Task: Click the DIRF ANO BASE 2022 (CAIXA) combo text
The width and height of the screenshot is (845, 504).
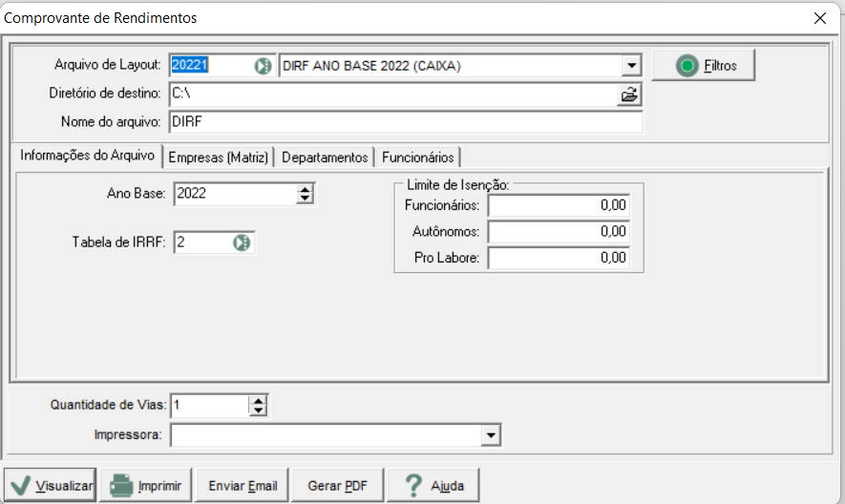Action: pyautogui.click(x=371, y=66)
